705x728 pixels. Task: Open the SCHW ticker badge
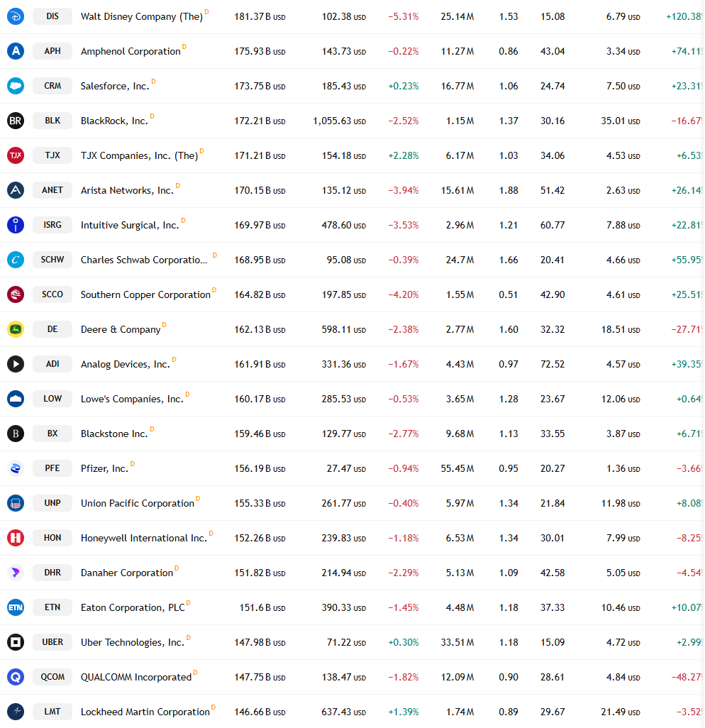pyautogui.click(x=52, y=260)
